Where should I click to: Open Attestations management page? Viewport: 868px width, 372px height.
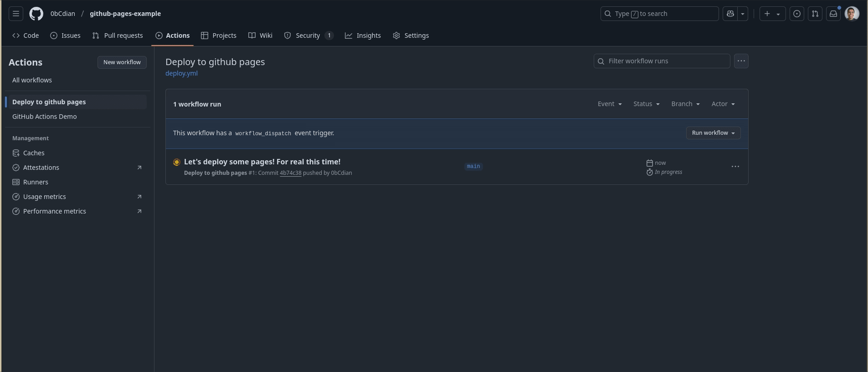pyautogui.click(x=77, y=168)
